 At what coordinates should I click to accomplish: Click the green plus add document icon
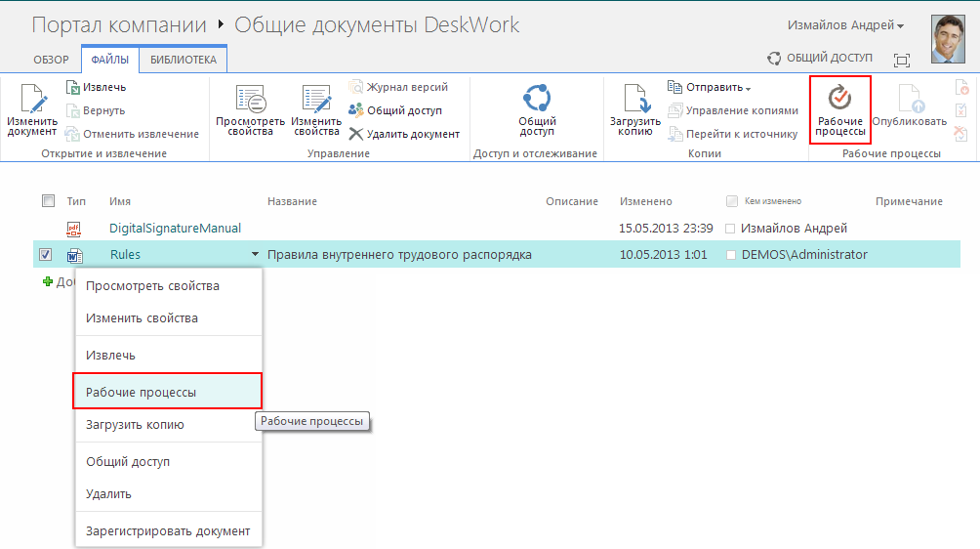click(48, 281)
